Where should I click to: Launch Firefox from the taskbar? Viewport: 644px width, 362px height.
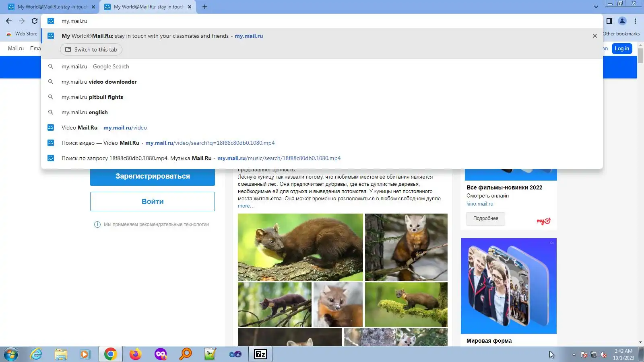(135, 354)
